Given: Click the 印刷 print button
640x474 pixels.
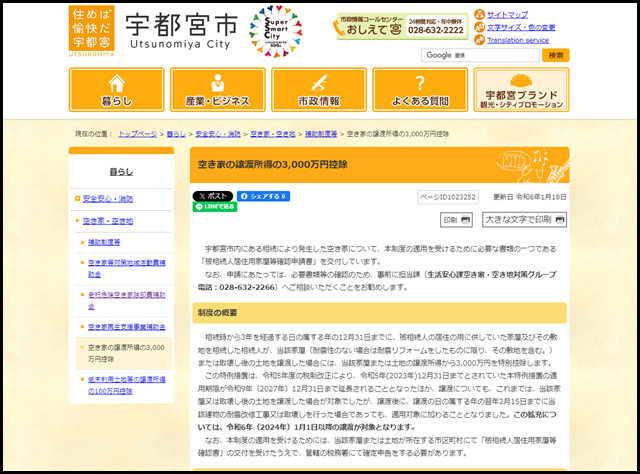Looking at the screenshot, I should point(456,220).
